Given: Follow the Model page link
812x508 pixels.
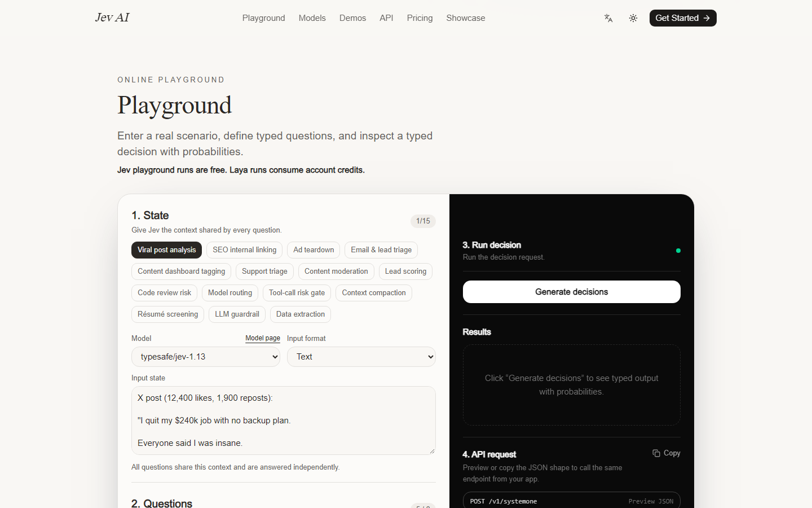Looking at the screenshot, I should [263, 338].
